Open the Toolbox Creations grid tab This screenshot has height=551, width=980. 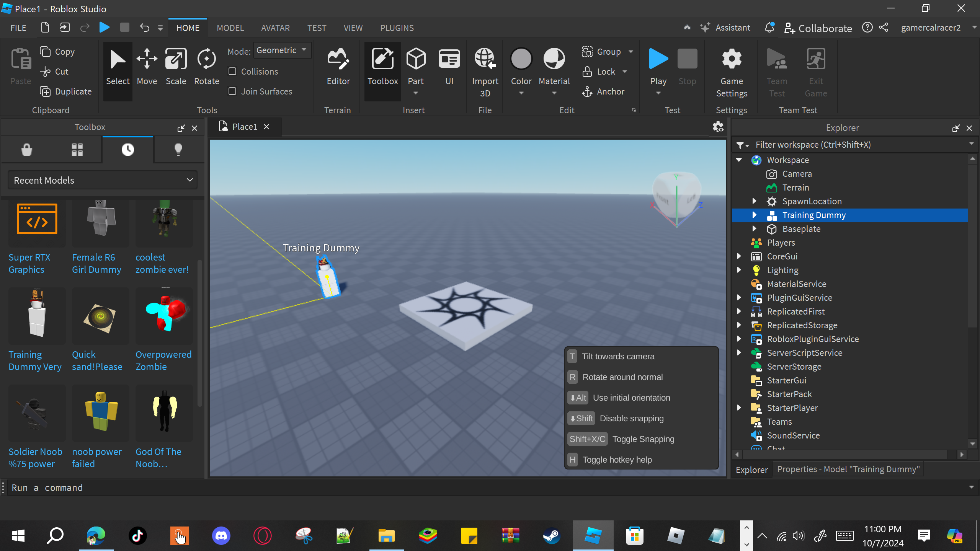click(77, 150)
